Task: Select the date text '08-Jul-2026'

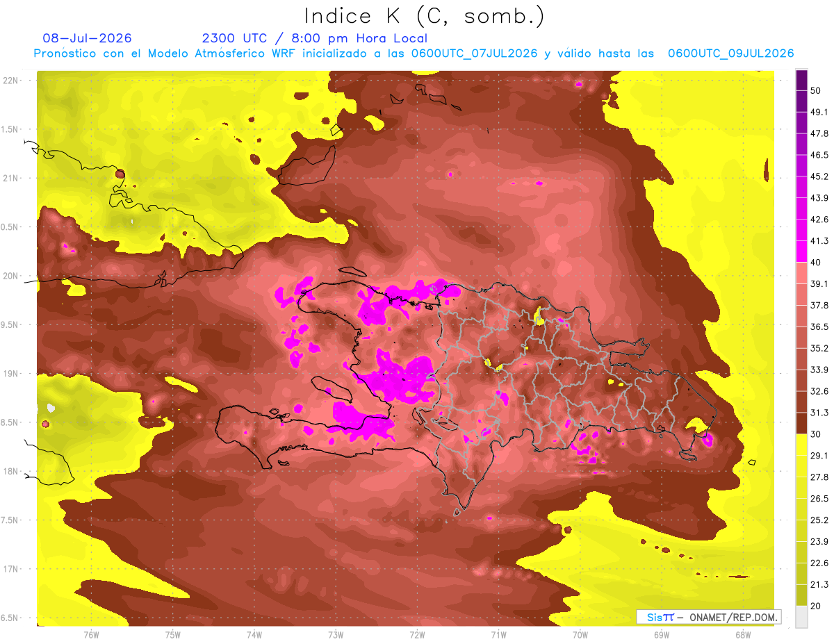Action: [87, 38]
